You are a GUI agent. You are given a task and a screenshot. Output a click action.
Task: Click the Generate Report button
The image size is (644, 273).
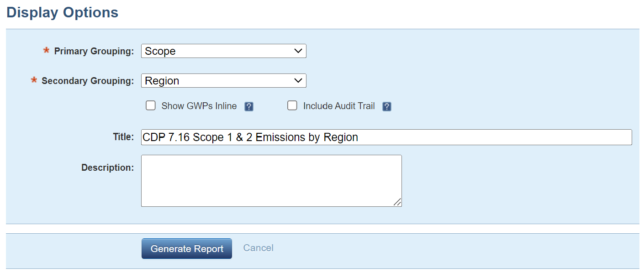point(187,249)
